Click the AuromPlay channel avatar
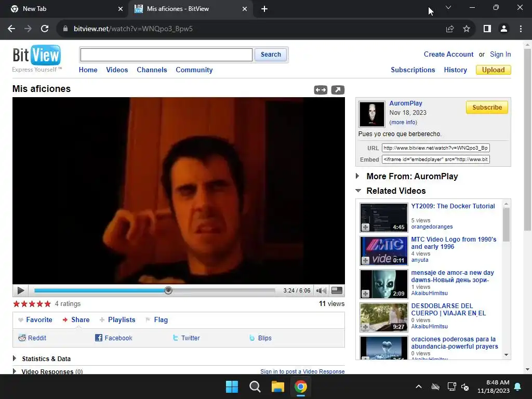The height and width of the screenshot is (399, 532). tap(372, 114)
